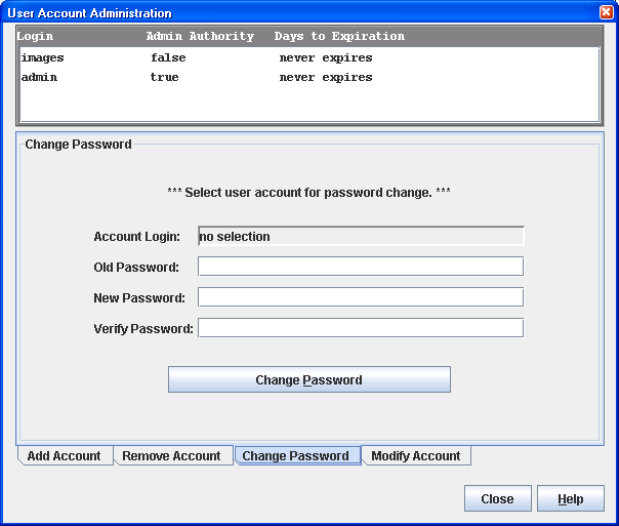Go to the Modify Account tab

click(x=415, y=456)
